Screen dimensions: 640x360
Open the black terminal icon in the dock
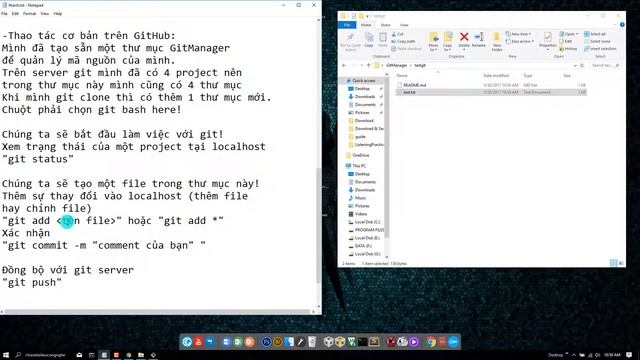[362, 342]
